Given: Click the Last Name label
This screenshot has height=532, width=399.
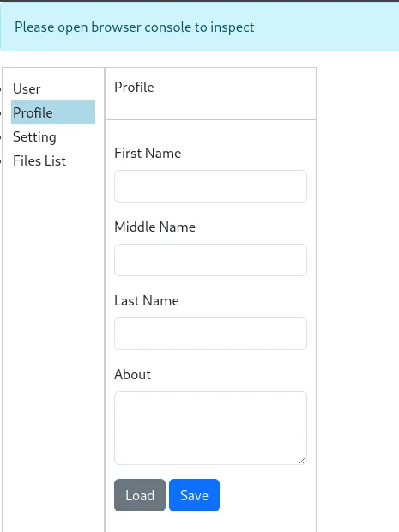Looking at the screenshot, I should tap(147, 300).
